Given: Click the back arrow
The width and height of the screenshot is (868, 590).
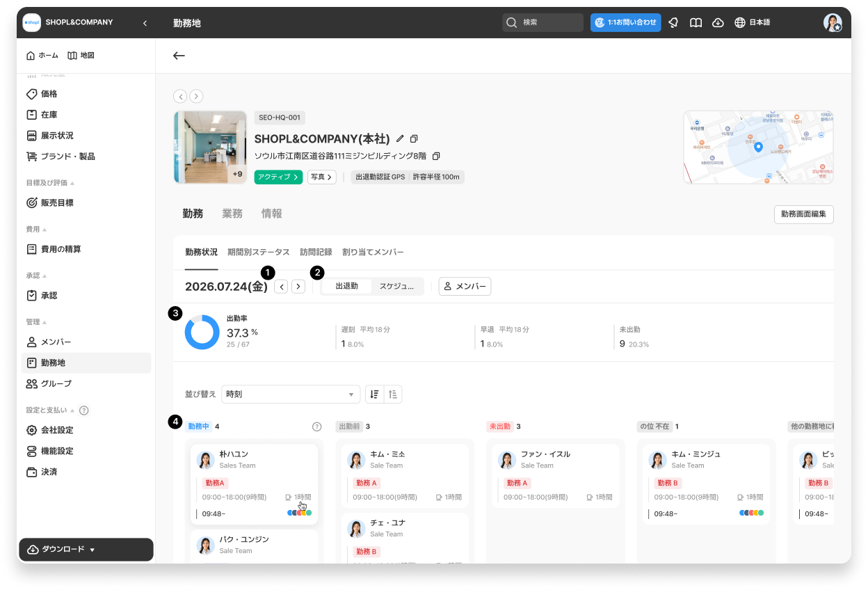Looking at the screenshot, I should [x=179, y=56].
